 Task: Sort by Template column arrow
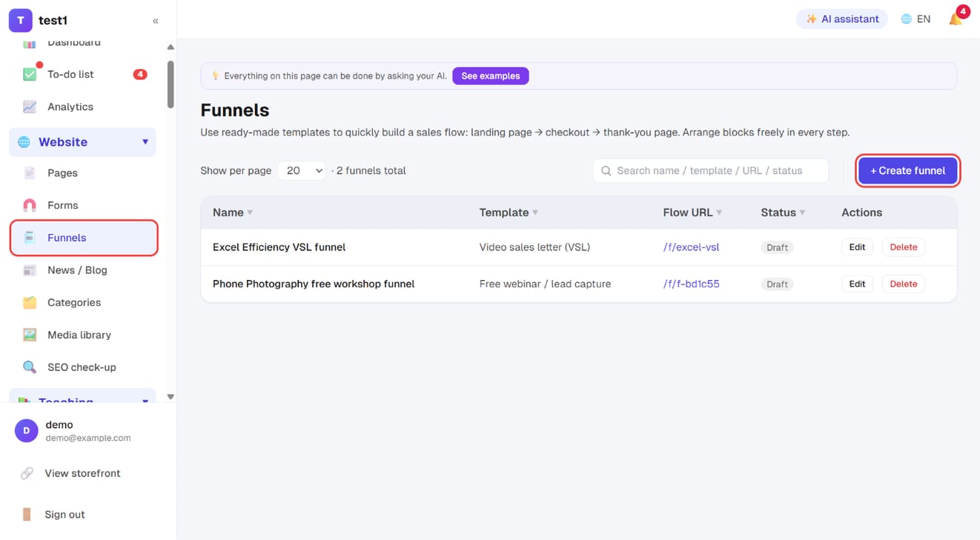(535, 213)
